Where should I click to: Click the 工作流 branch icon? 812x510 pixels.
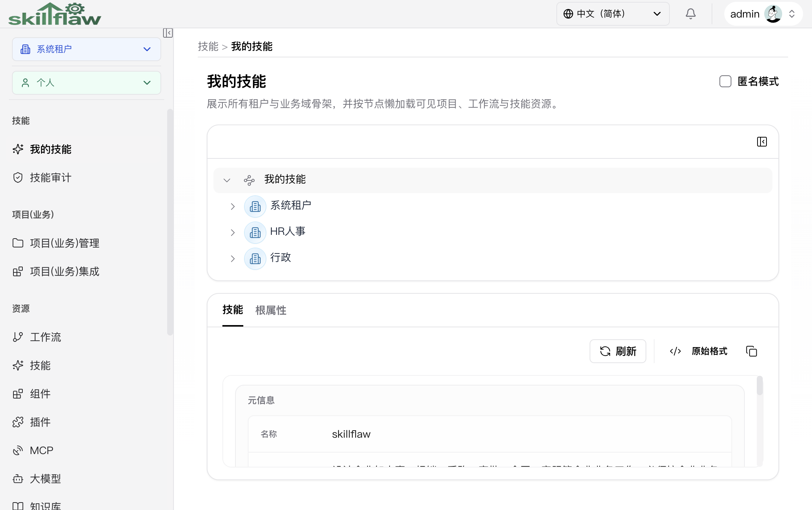point(18,337)
